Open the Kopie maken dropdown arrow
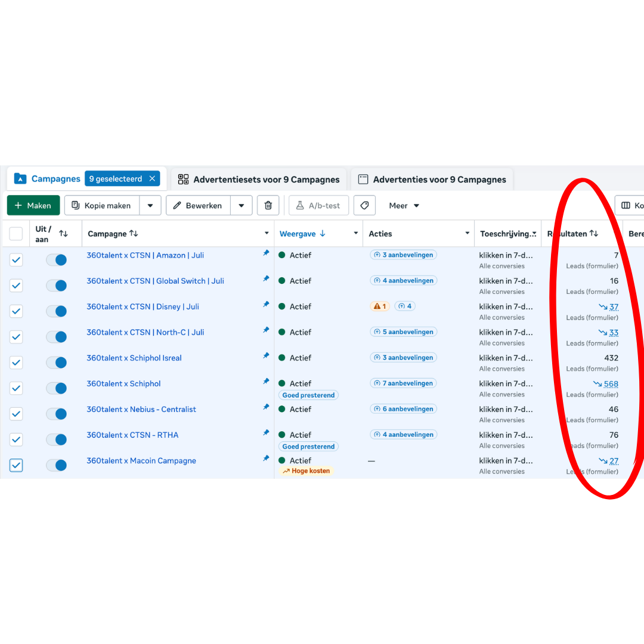The height and width of the screenshot is (644, 644). pyautogui.click(x=150, y=205)
